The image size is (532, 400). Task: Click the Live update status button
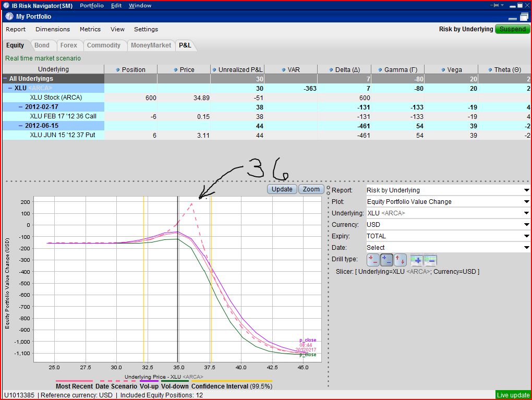pyautogui.click(x=513, y=395)
